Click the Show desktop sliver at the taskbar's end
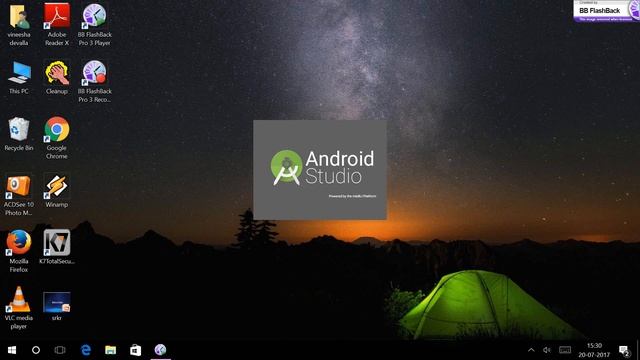The image size is (640, 360). tap(638, 350)
